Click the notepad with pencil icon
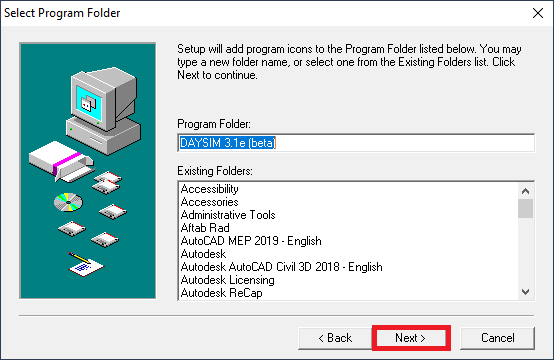This screenshot has width=554, height=360. (x=86, y=264)
